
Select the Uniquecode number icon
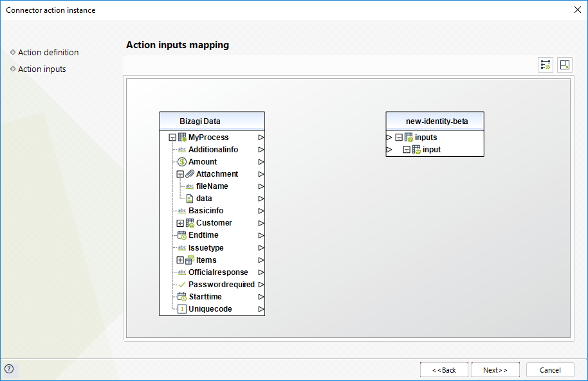[x=182, y=309]
